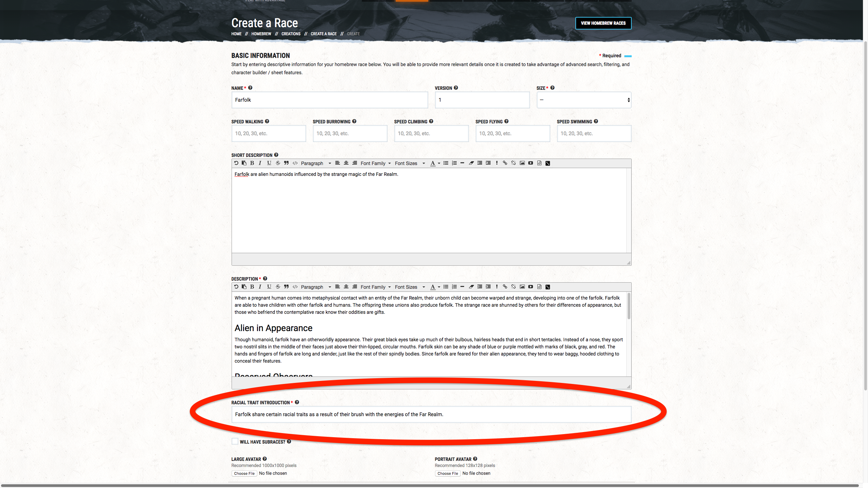Open Font Family dropdown in Short Description
Image resolution: width=868 pixels, height=488 pixels.
376,163
